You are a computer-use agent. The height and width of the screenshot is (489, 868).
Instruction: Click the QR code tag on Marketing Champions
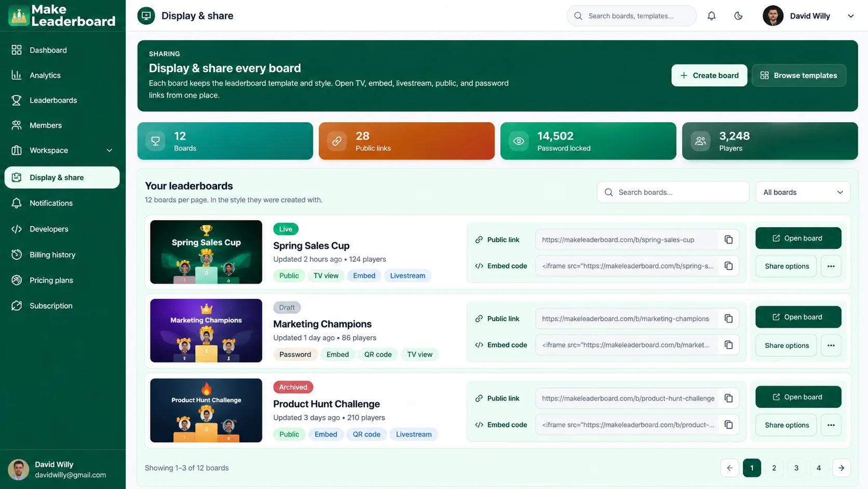click(377, 354)
